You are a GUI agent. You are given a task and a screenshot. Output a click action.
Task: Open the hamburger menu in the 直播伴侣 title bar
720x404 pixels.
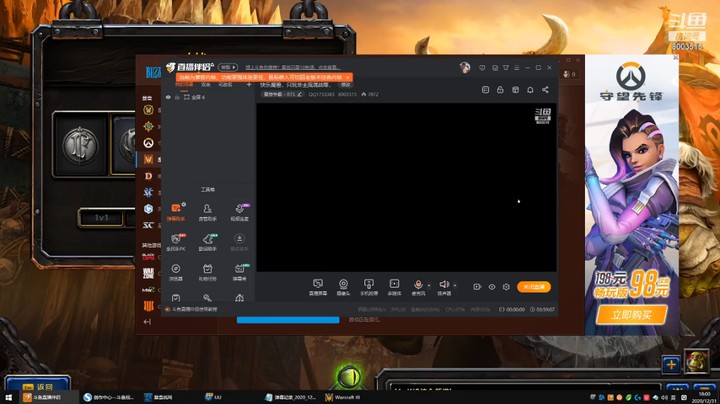click(x=517, y=68)
